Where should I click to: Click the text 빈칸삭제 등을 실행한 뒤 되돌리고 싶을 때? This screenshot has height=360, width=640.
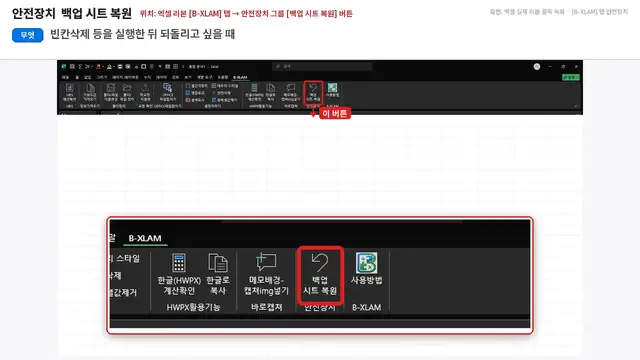pyautogui.click(x=142, y=34)
